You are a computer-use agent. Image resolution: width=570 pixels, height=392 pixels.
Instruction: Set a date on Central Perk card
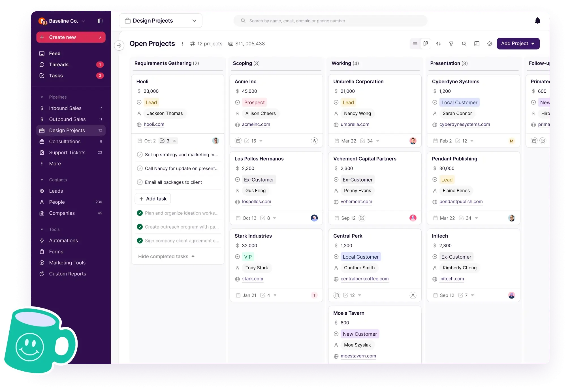(x=337, y=295)
